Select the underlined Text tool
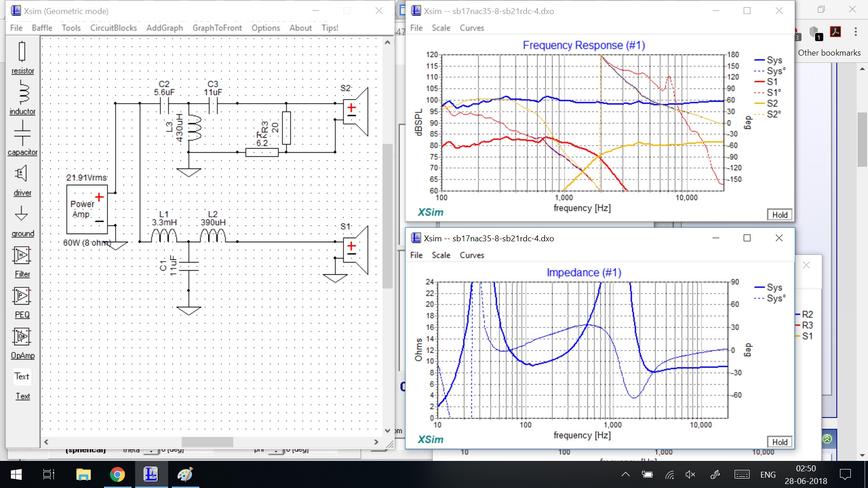The width and height of the screenshot is (868, 488). click(x=23, y=396)
